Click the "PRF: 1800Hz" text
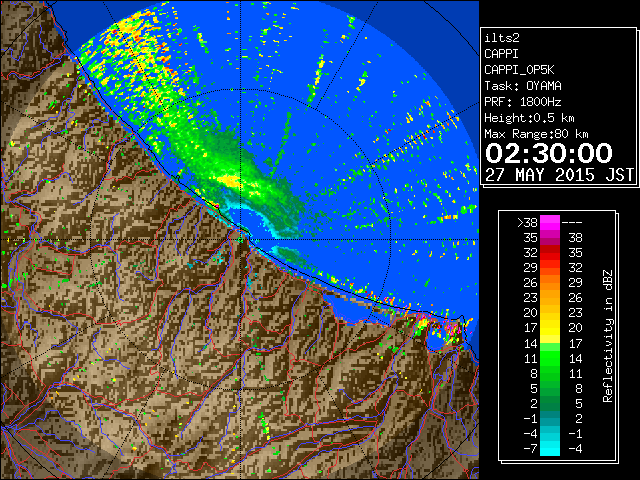Image resolution: width=640 pixels, height=480 pixels. (523, 102)
